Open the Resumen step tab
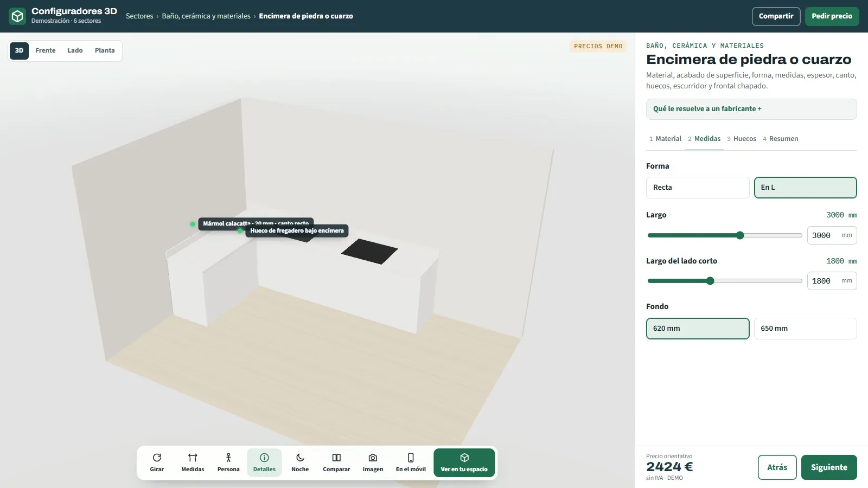868x488 pixels. [x=781, y=139]
